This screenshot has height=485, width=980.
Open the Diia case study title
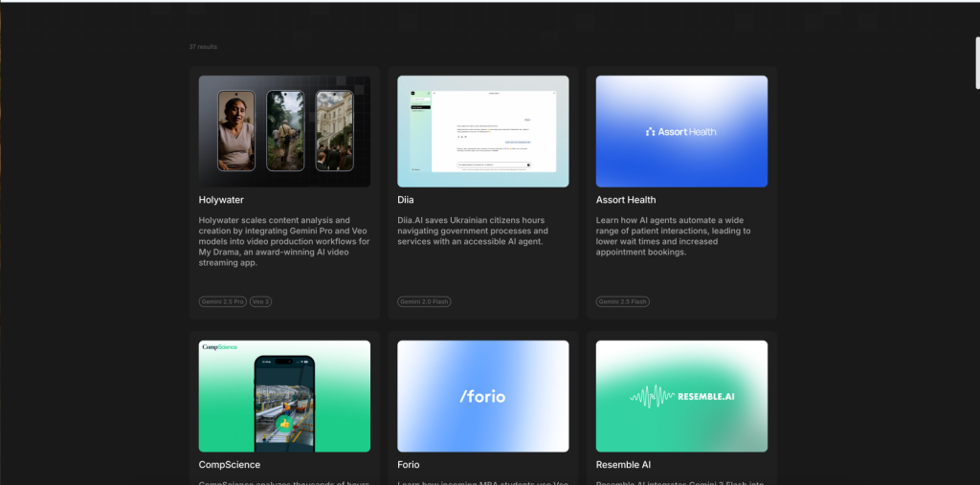click(x=408, y=200)
